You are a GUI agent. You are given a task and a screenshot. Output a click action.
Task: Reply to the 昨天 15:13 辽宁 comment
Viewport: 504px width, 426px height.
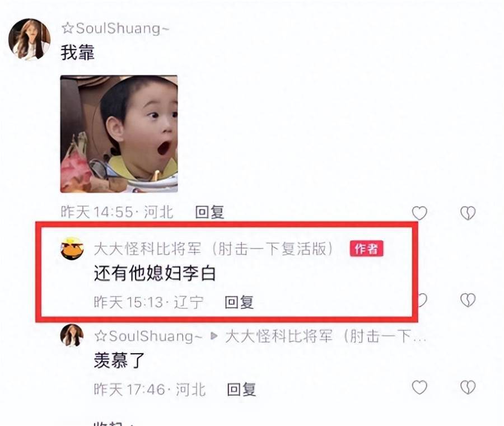(x=239, y=302)
